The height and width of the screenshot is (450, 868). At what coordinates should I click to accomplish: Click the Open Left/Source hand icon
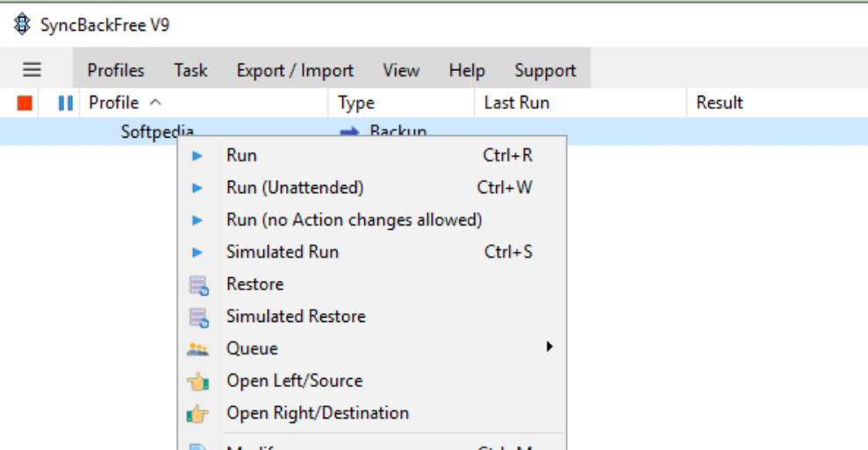pyautogui.click(x=198, y=382)
